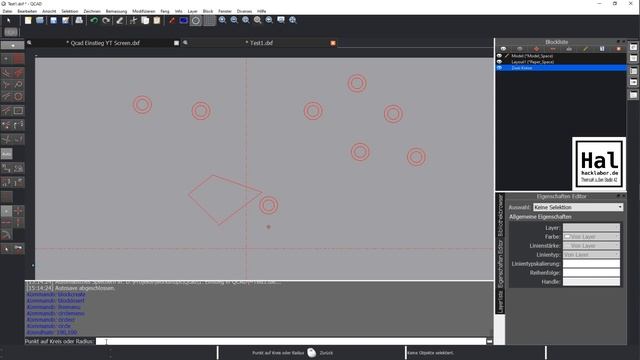This screenshot has height=360, width=640.
Task: Click the insert block icon in Blockliste
Action: click(618, 49)
